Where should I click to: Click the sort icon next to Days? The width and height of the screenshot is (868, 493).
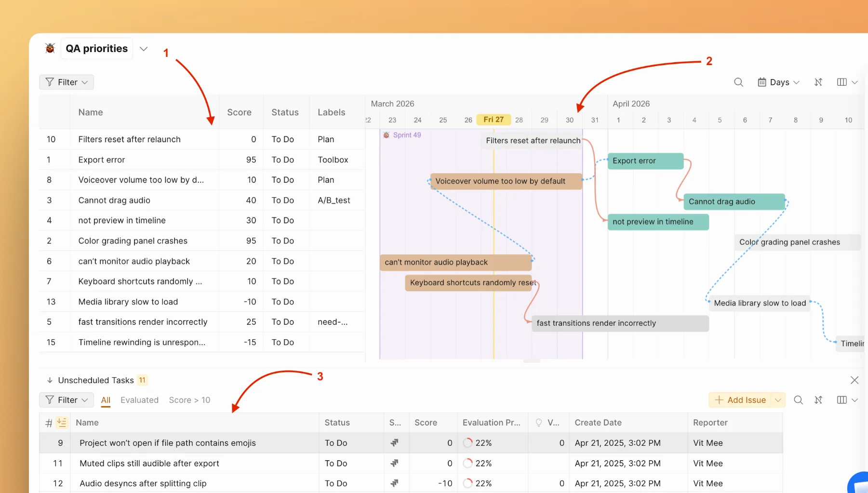[x=818, y=82]
